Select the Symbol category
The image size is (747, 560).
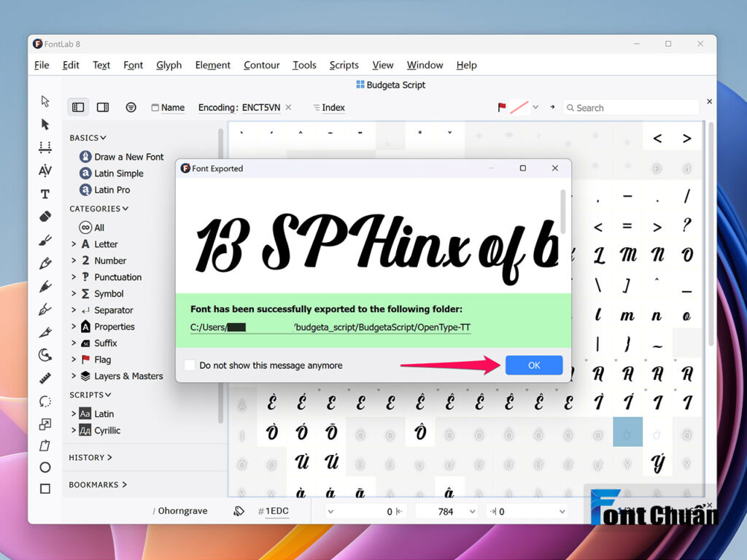click(102, 294)
